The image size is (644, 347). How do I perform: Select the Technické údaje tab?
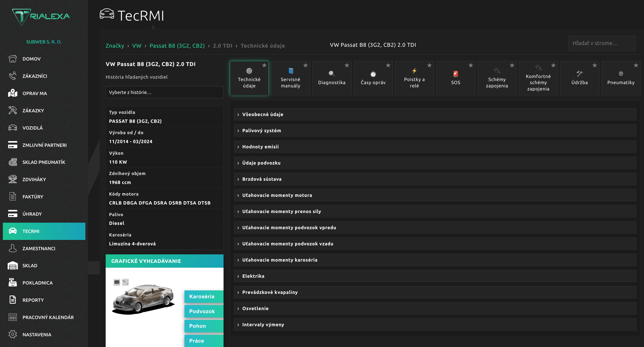pyautogui.click(x=249, y=78)
